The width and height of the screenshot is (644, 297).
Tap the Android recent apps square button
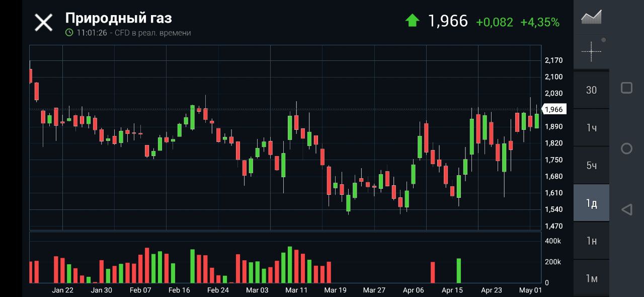[x=626, y=88]
